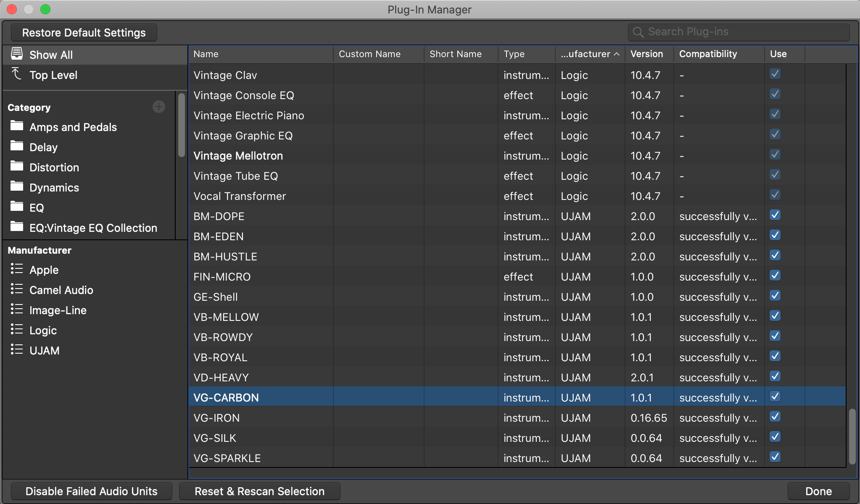
Task: Open the Amps and Pedals category
Action: click(89, 127)
